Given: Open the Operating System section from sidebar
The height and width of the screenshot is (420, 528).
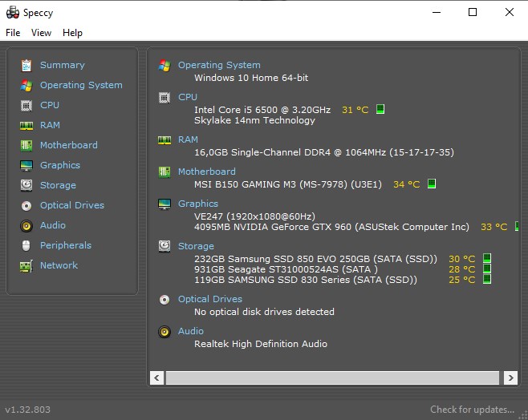Looking at the screenshot, I should (81, 85).
